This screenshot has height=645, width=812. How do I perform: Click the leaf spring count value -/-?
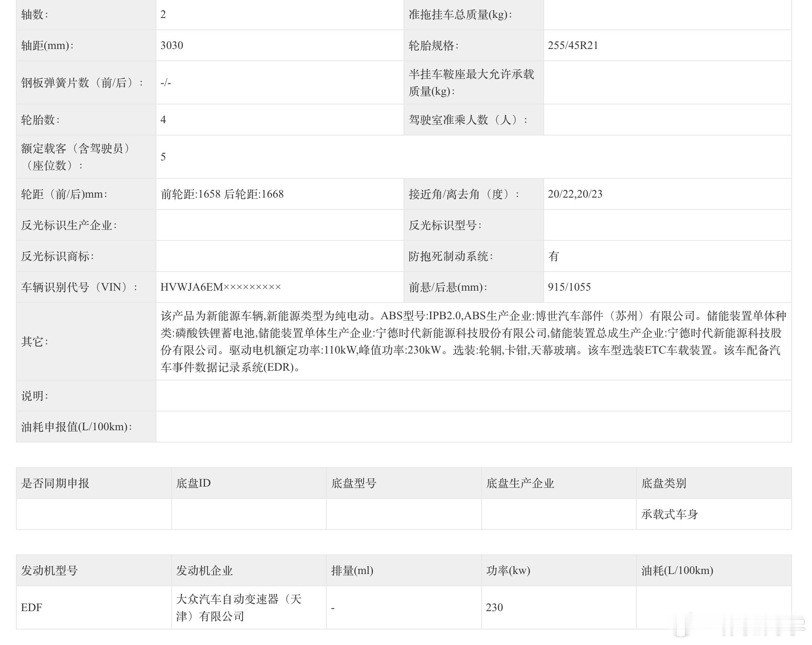coord(165,83)
